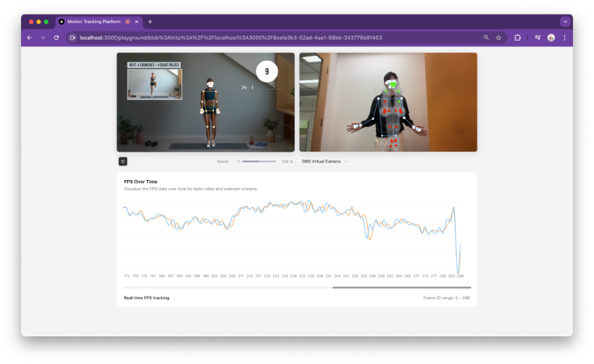Open the Chrome three-dot menu
This screenshot has width=594, height=364.
564,38
